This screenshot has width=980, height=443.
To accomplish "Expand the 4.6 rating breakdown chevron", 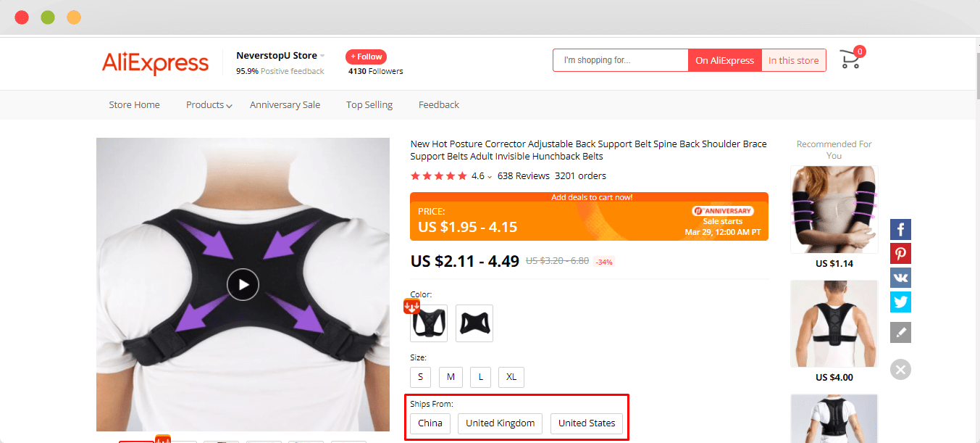I will pos(490,176).
